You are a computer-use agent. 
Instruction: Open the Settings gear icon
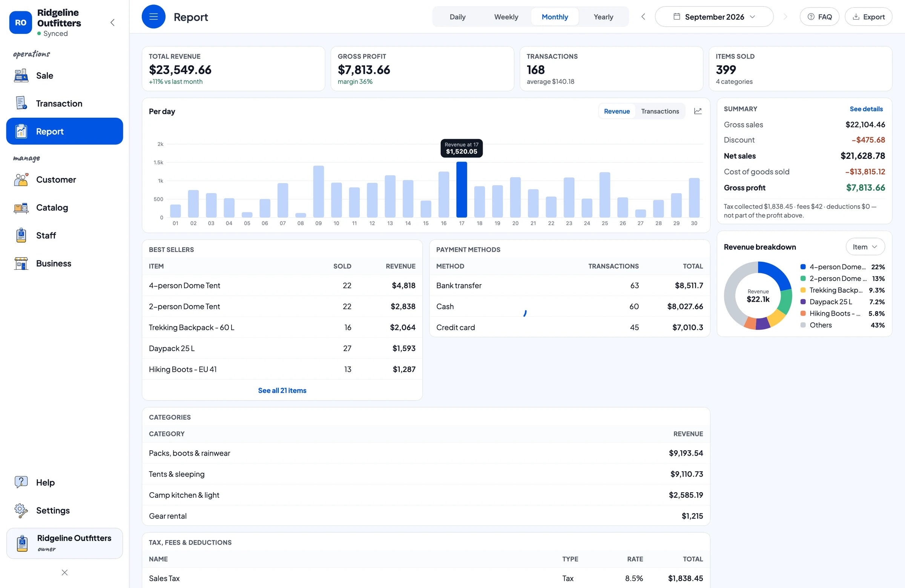[x=21, y=510]
